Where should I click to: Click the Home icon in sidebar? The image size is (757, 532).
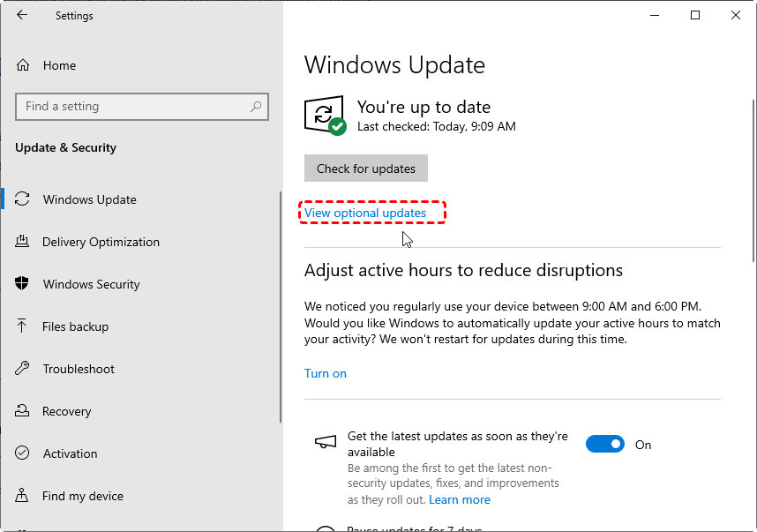coord(23,65)
